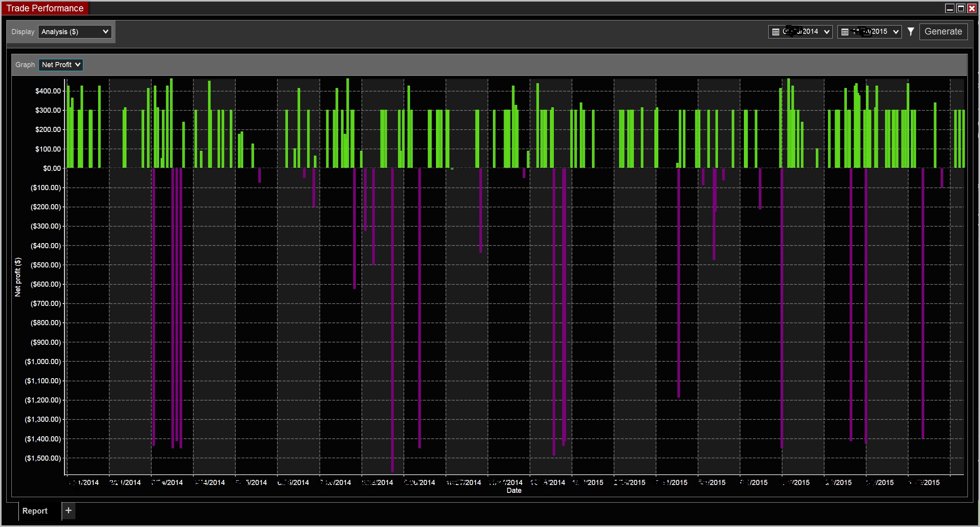Click the Net profit ($) axis title

point(18,277)
